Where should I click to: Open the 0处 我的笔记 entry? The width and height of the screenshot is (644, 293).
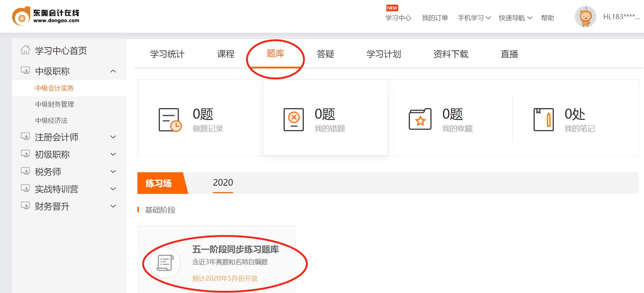pos(575,118)
